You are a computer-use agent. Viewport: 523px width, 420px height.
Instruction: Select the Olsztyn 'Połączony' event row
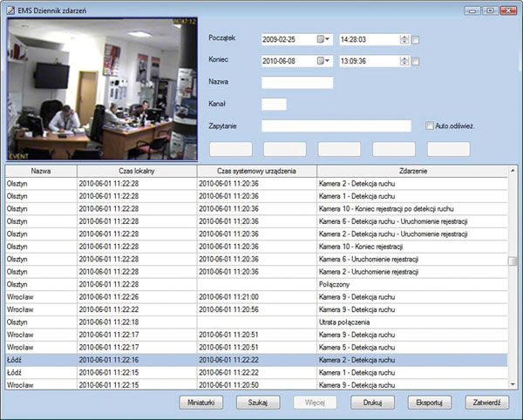pyautogui.click(x=256, y=284)
